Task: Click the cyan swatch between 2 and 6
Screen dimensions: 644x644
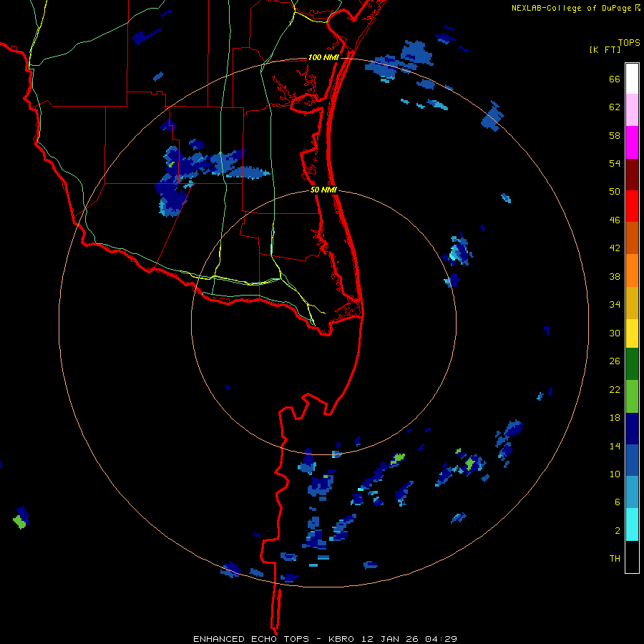Action: coord(632,525)
